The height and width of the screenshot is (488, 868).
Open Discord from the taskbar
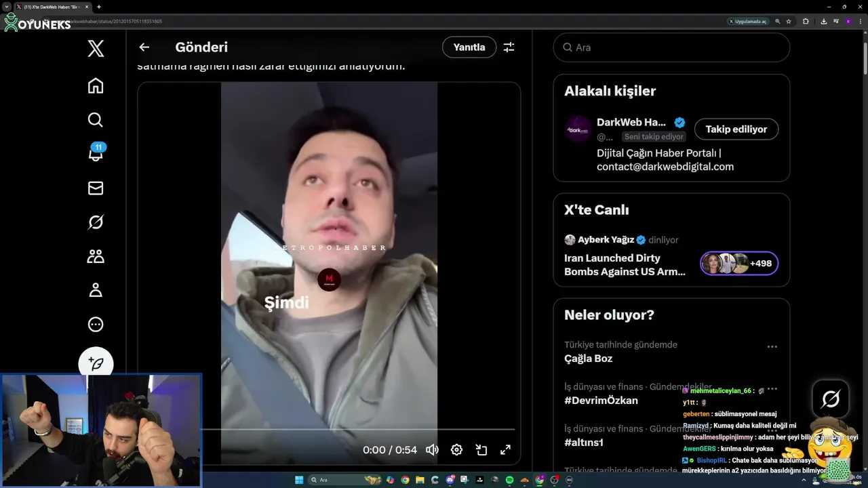450,480
